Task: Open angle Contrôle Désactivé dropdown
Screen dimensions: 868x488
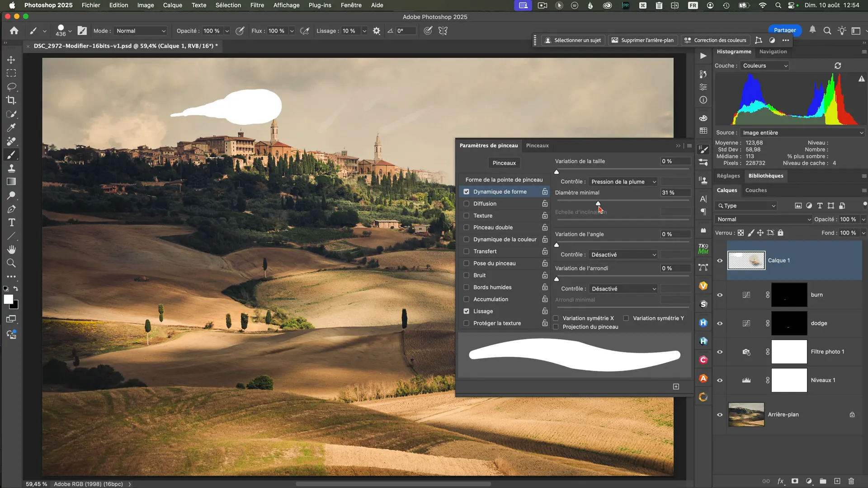Action: pos(623,254)
